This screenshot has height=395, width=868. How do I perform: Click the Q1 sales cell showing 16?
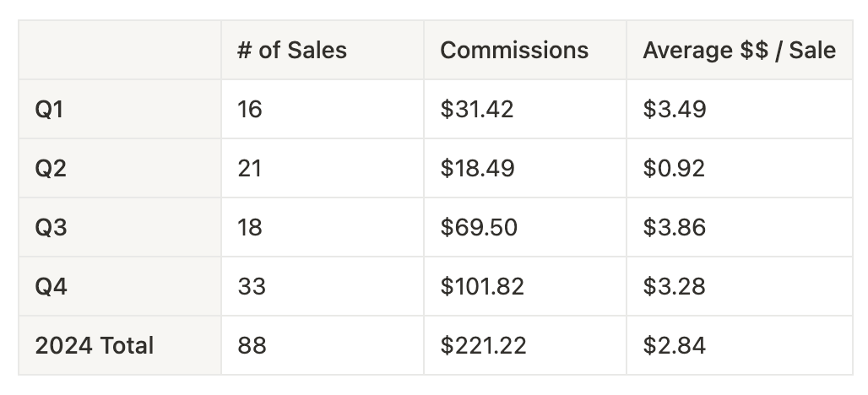click(x=250, y=110)
